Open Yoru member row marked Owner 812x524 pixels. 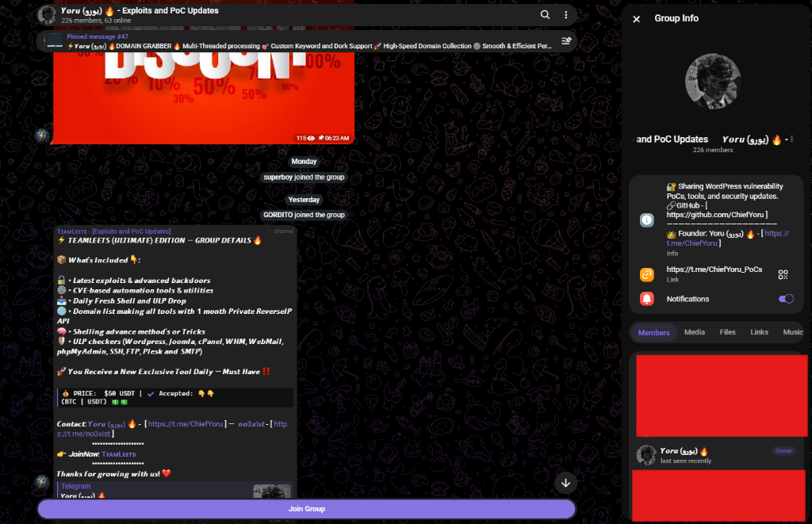click(x=718, y=455)
